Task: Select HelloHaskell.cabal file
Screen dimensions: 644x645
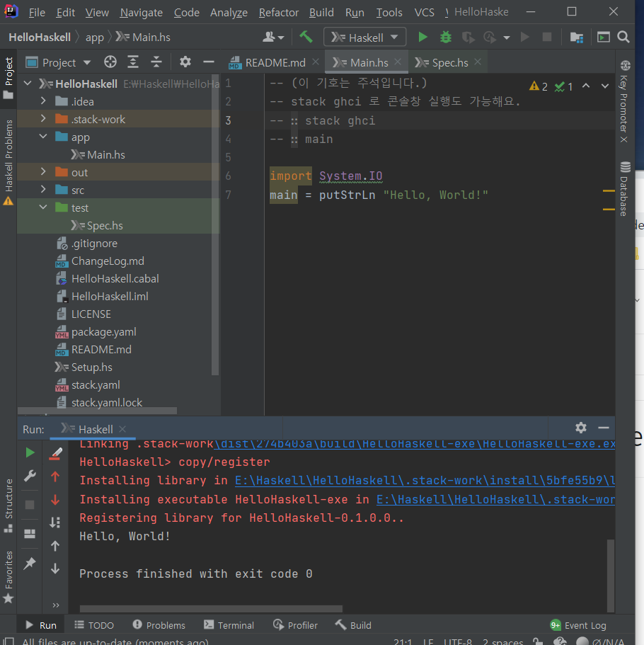Action: tap(115, 278)
